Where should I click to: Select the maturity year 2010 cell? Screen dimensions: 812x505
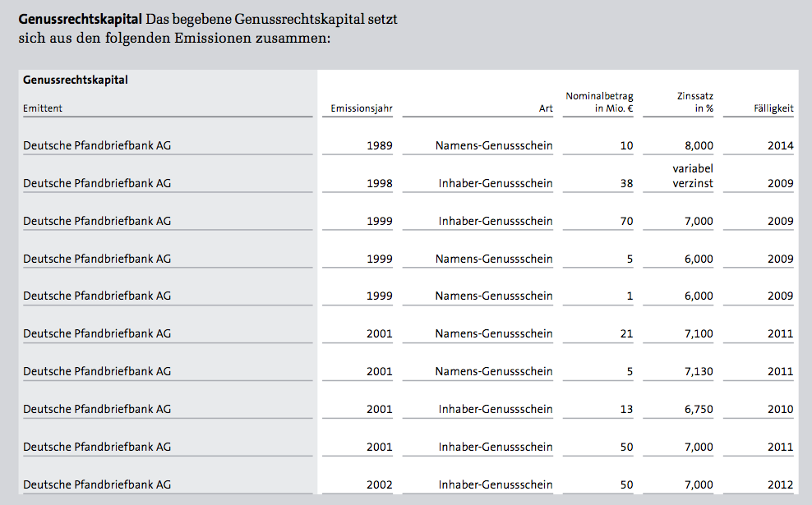(x=781, y=410)
